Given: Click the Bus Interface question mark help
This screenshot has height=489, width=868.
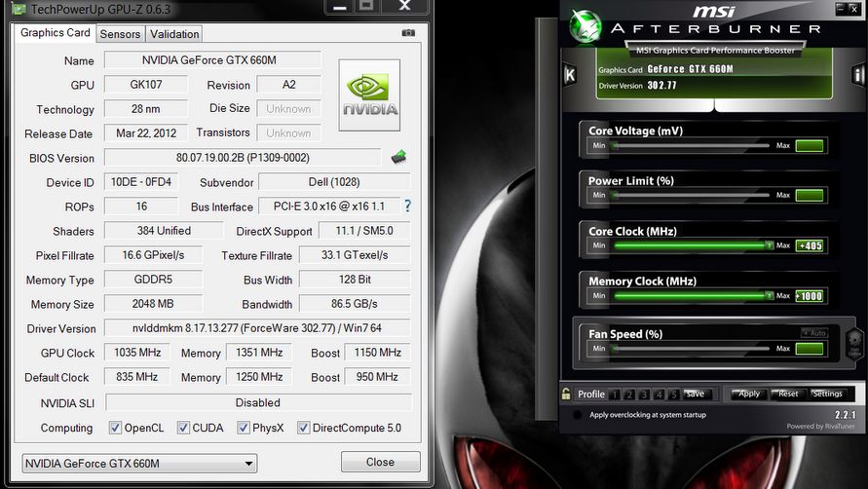Looking at the screenshot, I should point(407,206).
